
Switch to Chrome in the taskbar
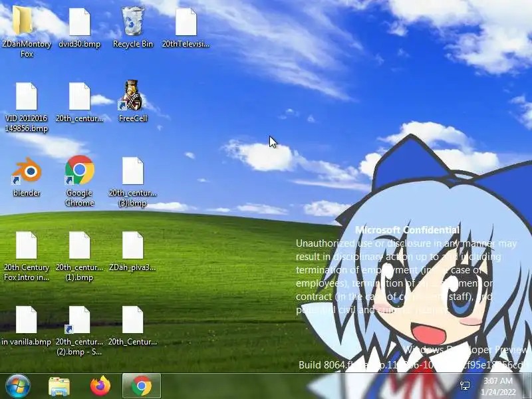pyautogui.click(x=142, y=386)
